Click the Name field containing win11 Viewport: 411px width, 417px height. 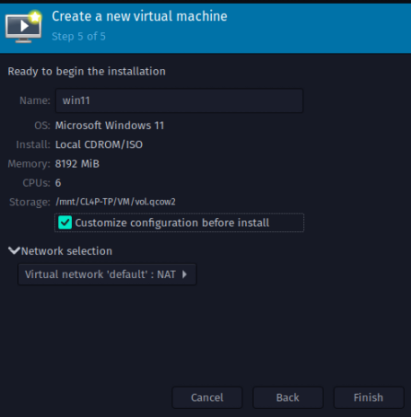[x=179, y=100]
